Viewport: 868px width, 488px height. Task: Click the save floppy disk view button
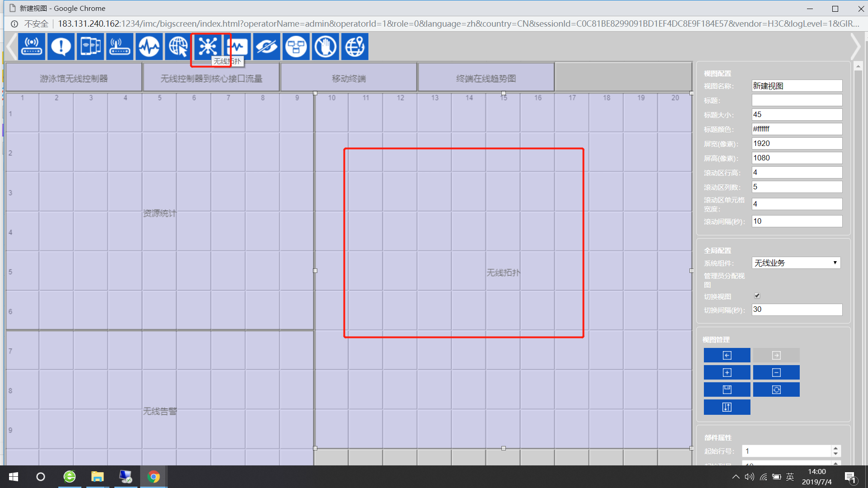tap(726, 389)
